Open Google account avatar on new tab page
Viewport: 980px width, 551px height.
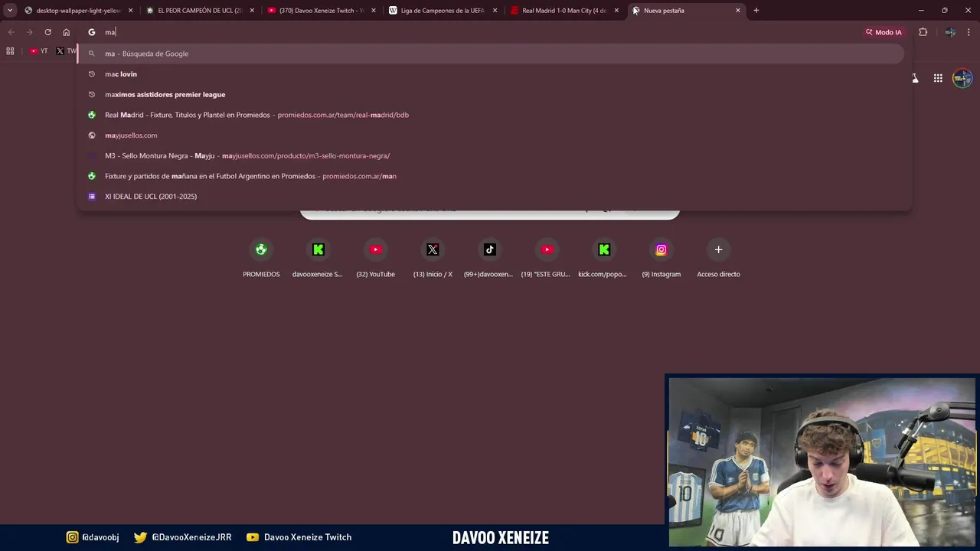pos(962,78)
